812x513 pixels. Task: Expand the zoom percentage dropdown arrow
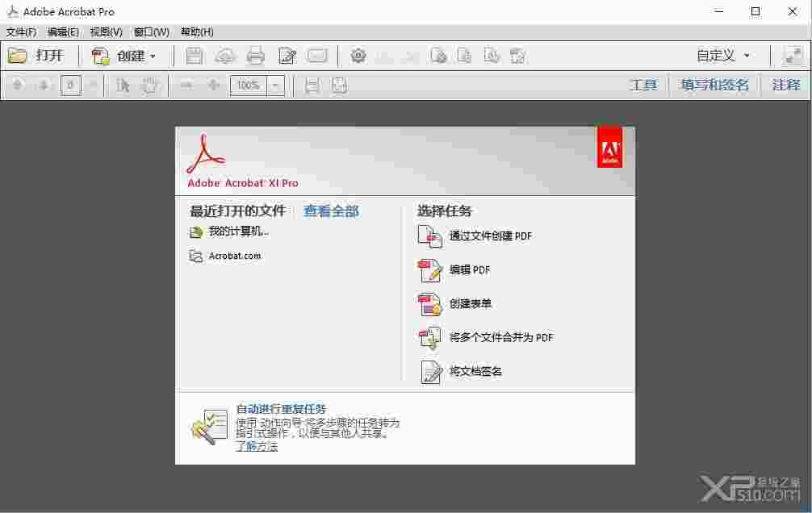(275, 85)
